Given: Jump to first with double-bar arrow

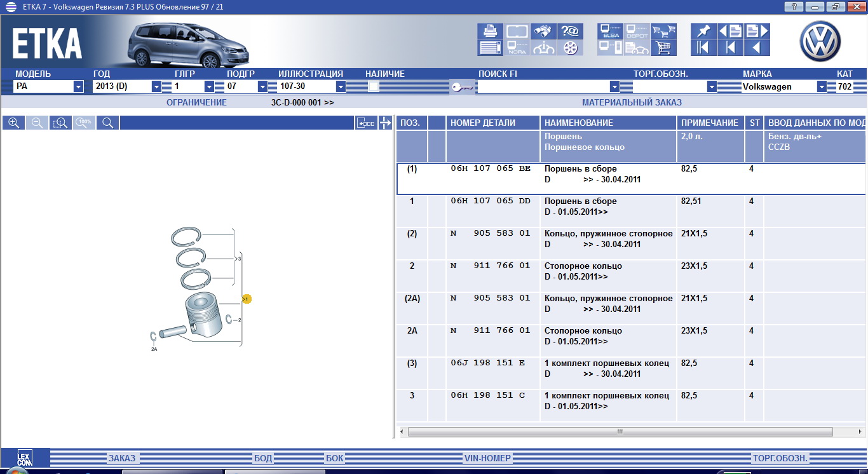Looking at the screenshot, I should tap(703, 48).
